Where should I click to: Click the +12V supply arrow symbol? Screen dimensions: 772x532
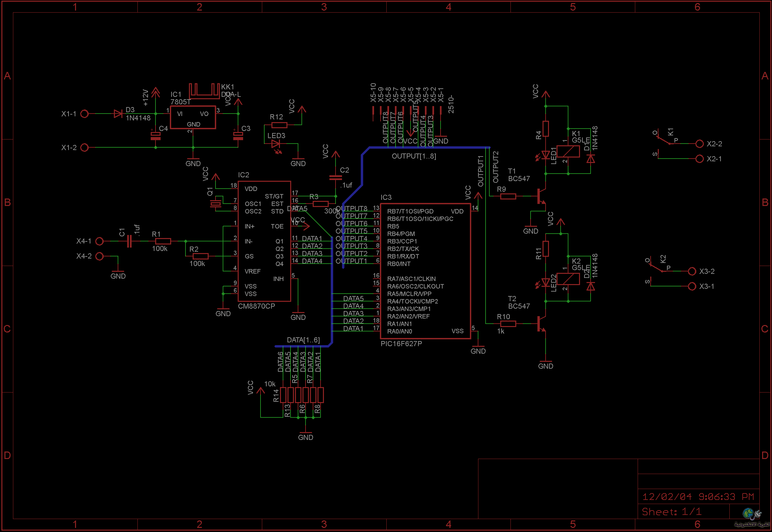point(155,92)
